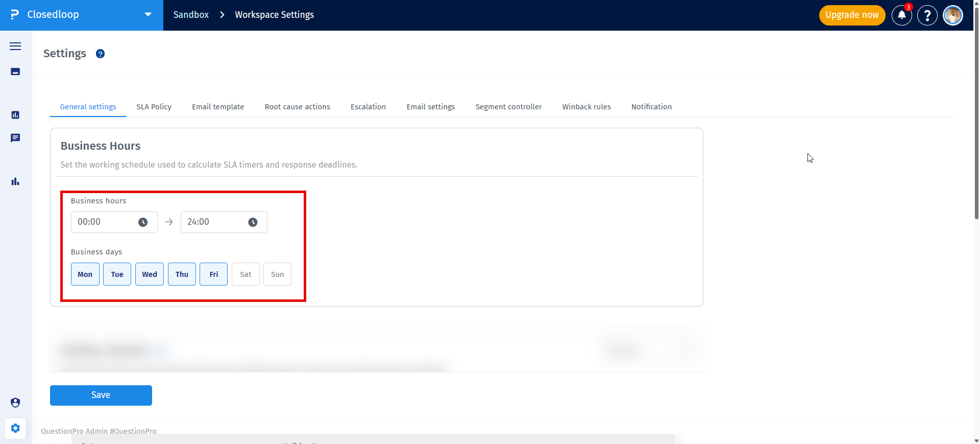Open the Email template tab
The height and width of the screenshot is (444, 980).
coord(218,107)
